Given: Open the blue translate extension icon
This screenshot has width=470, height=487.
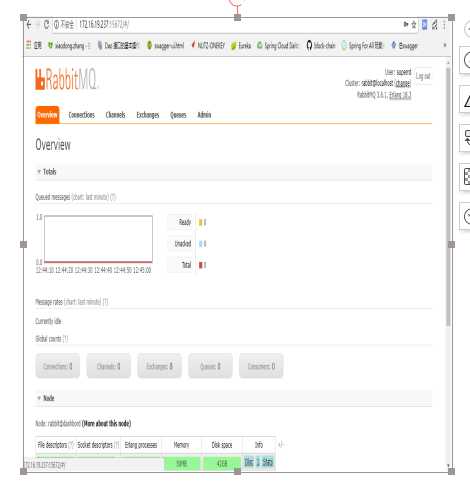Looking at the screenshot, I should pos(424,25).
